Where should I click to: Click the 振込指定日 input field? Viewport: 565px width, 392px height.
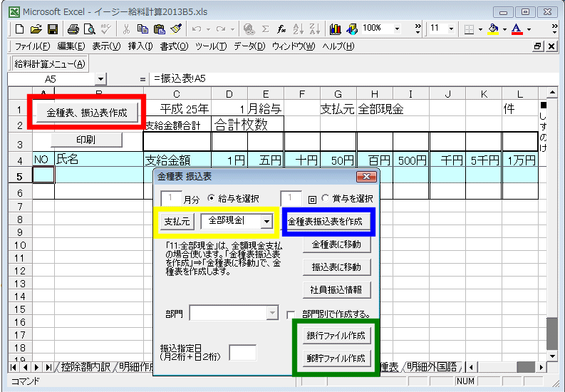click(242, 352)
